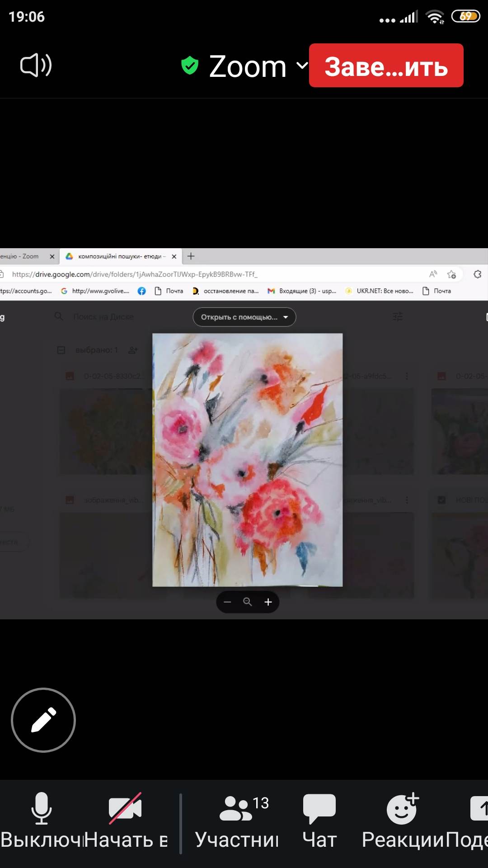Click the magnifier reset zoom icon

(x=248, y=602)
